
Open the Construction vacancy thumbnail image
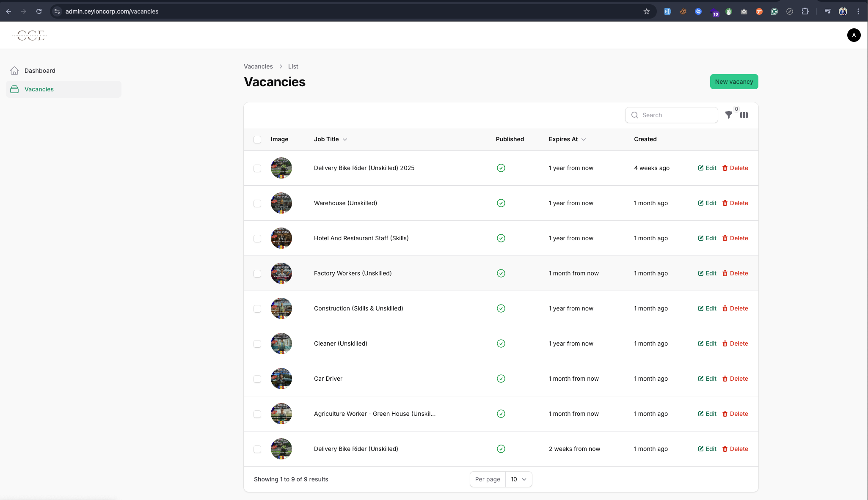(x=281, y=308)
